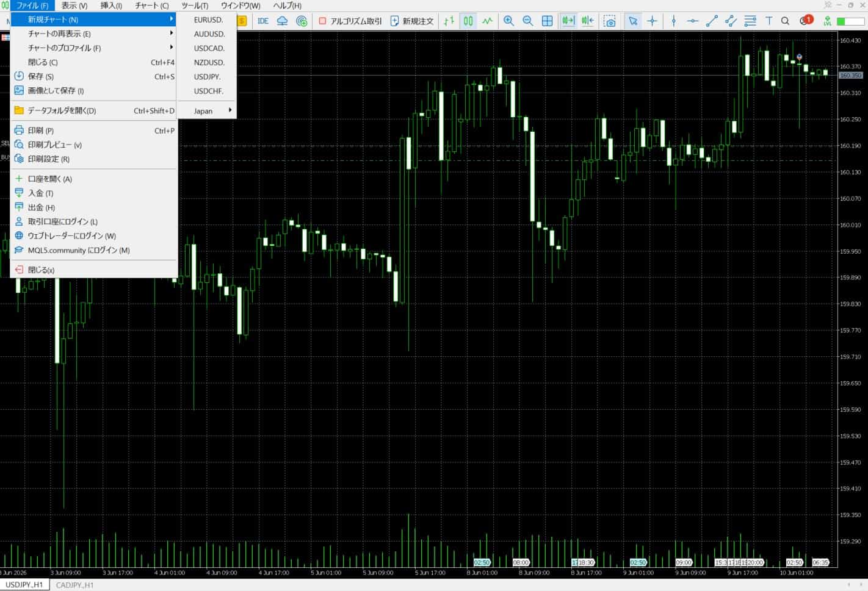Select the vertical line drawing tool
This screenshot has height=591, width=868.
click(x=674, y=21)
